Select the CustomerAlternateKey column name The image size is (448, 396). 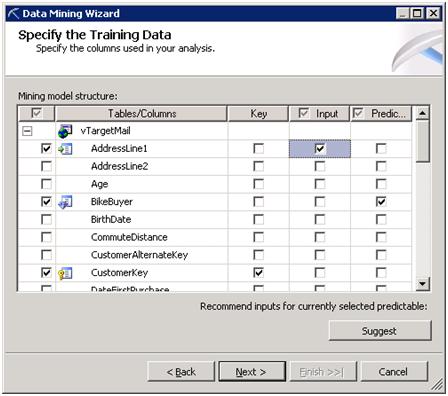click(x=139, y=255)
